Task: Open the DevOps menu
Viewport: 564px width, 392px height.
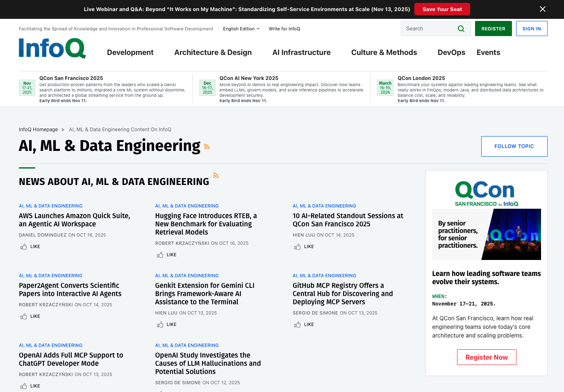Action: pyautogui.click(x=452, y=52)
